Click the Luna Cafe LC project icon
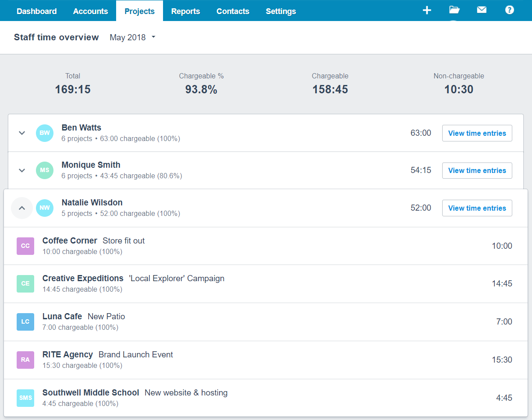Image resolution: width=532 pixels, height=420 pixels. [x=25, y=321]
